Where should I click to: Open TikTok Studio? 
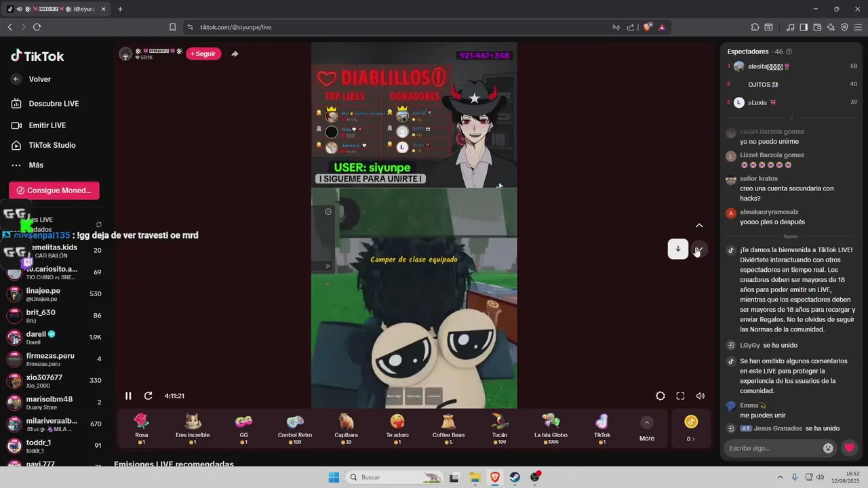(x=43, y=145)
